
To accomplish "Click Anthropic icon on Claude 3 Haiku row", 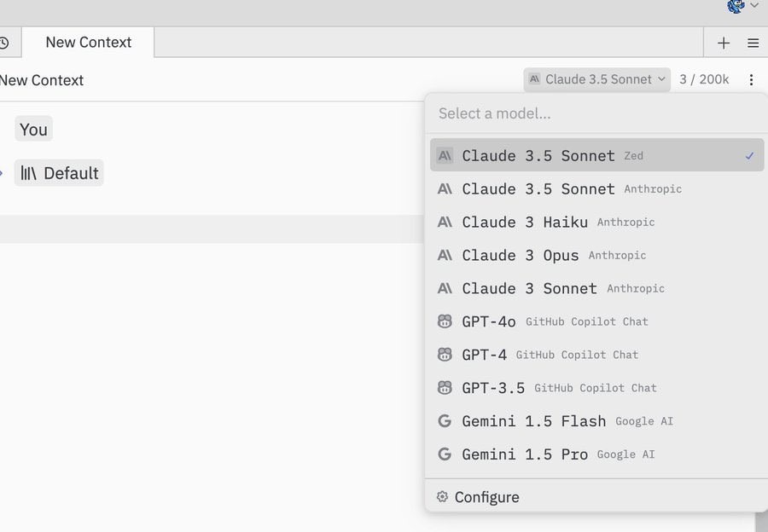I will point(445,222).
